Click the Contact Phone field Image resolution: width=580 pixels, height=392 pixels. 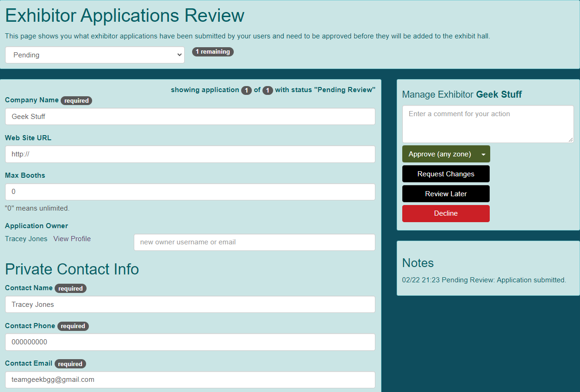tap(190, 342)
